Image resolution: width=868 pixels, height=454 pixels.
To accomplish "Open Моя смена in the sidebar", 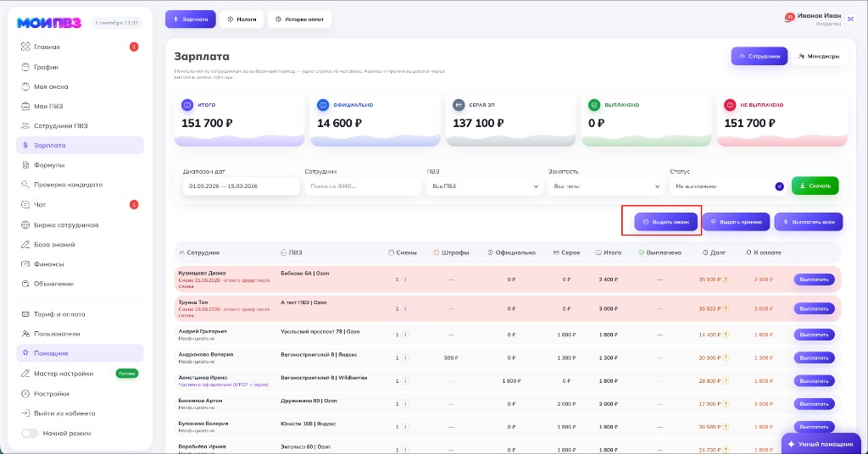I will 80,86.
